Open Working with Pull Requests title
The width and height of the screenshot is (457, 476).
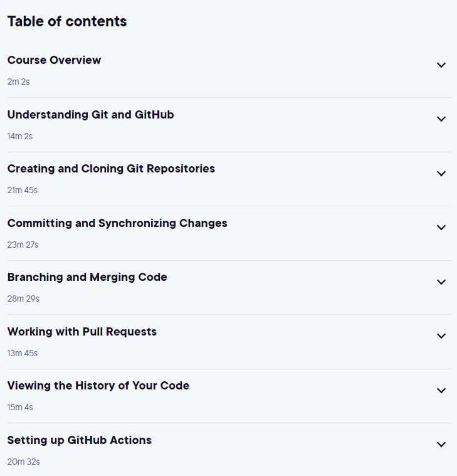(82, 332)
